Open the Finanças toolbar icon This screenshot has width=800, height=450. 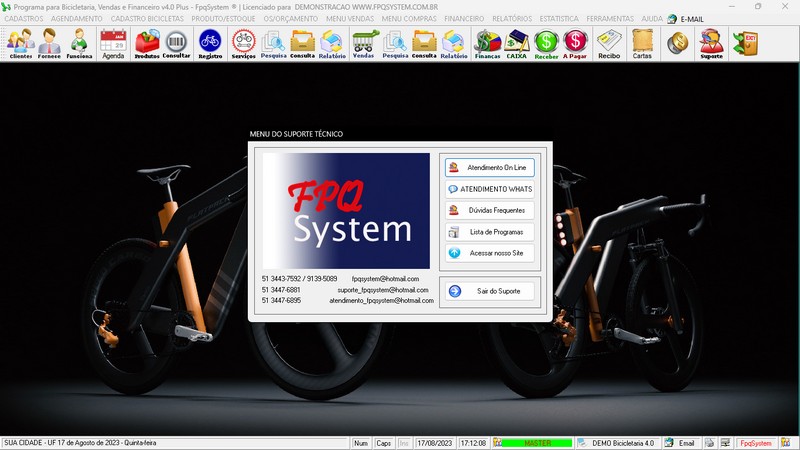pyautogui.click(x=487, y=44)
